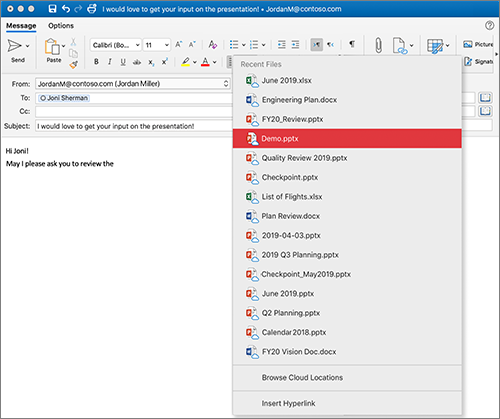Image resolution: width=500 pixels, height=419 pixels.
Task: Expand the Paste options arrow
Action: point(63,46)
